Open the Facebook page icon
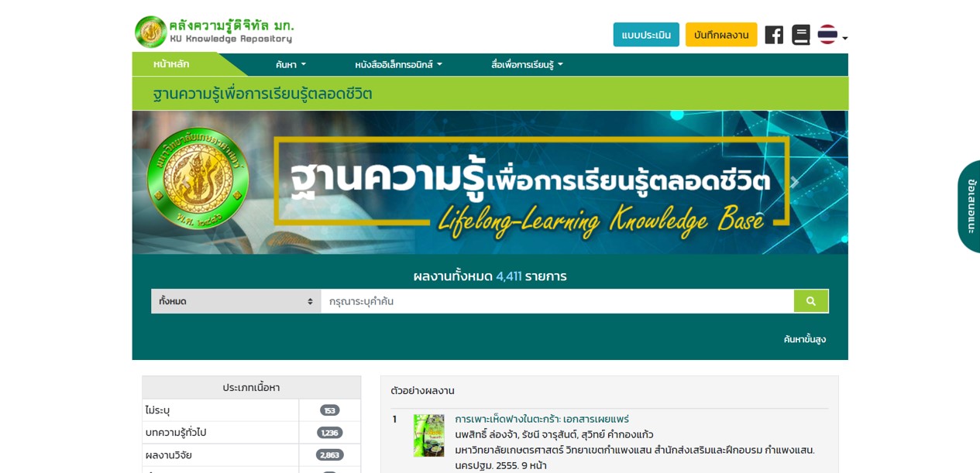Image resolution: width=980 pixels, height=473 pixels. (x=774, y=35)
